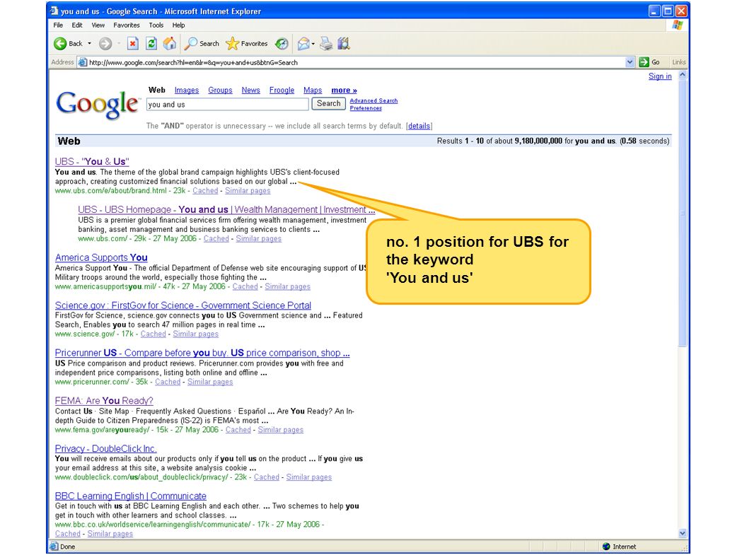Open cached copy of fema.gov/areyouready
Screen dimensions: 747x560
[x=238, y=429]
